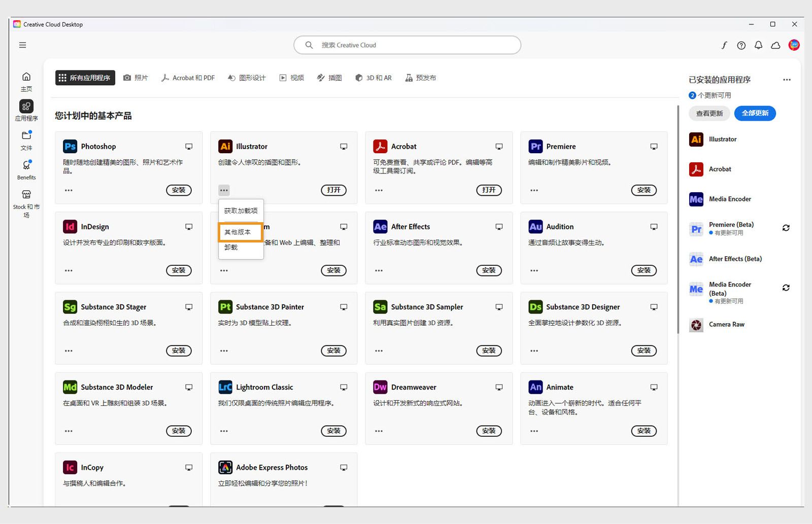
Task: Click the 搜索 Creative Cloud search field
Action: (407, 45)
